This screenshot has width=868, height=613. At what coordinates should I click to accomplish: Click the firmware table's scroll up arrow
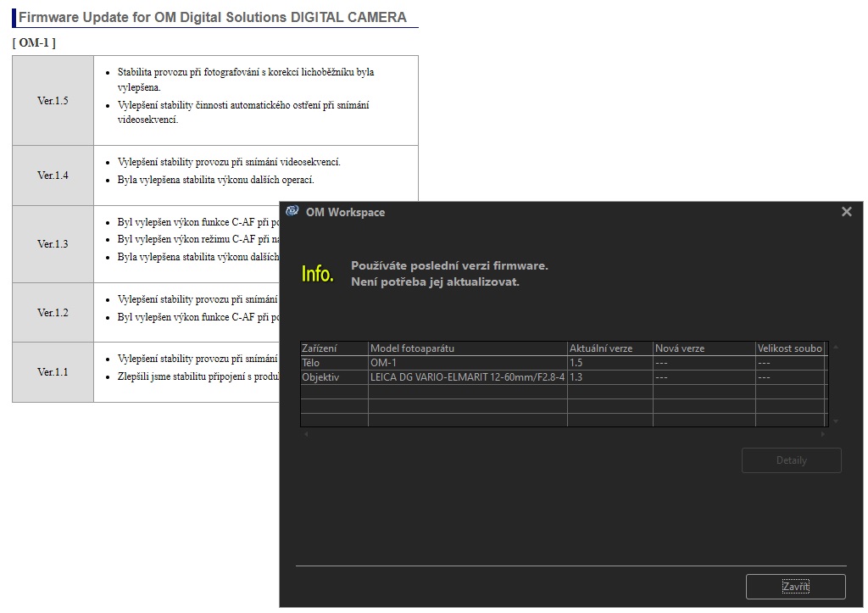pos(836,348)
